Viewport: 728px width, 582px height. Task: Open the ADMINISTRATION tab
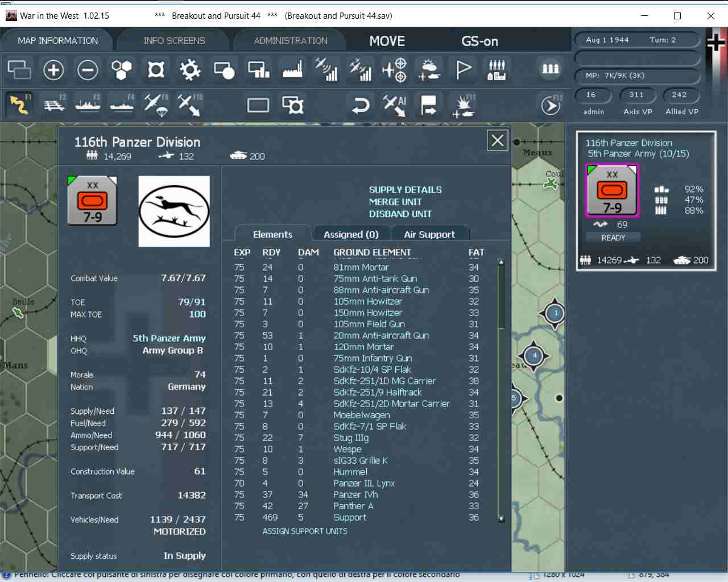pyautogui.click(x=291, y=41)
